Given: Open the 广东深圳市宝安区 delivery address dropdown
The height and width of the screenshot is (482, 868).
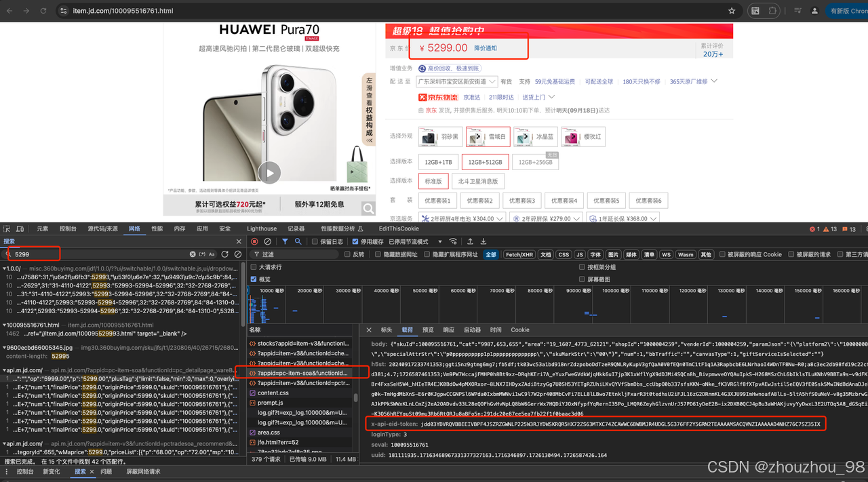Looking at the screenshot, I should (456, 81).
